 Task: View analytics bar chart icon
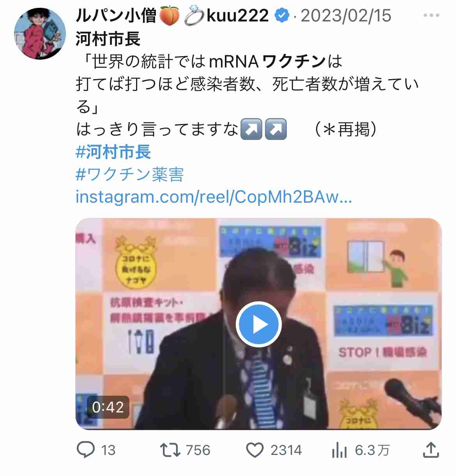click(339, 450)
